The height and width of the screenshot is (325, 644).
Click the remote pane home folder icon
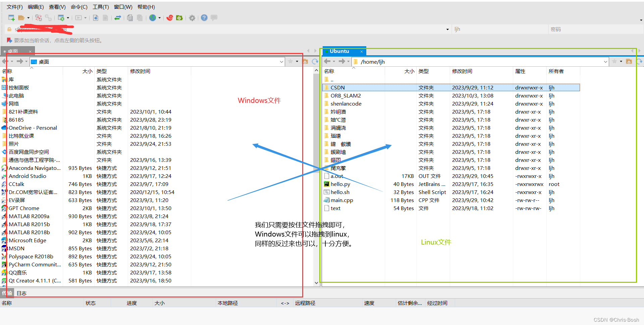click(629, 61)
